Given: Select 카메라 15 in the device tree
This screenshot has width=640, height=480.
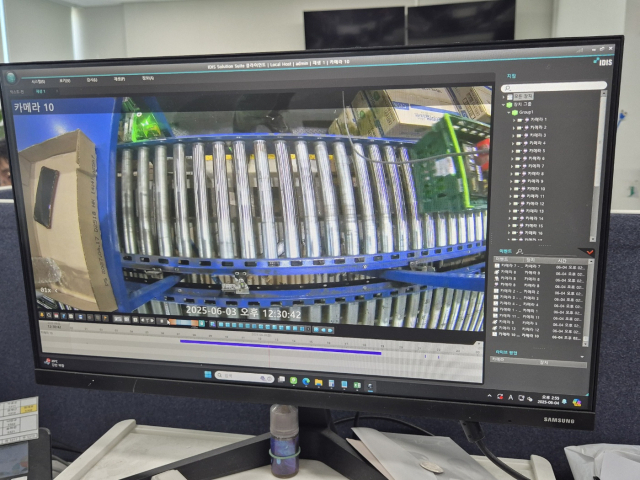Looking at the screenshot, I should coord(534,226).
